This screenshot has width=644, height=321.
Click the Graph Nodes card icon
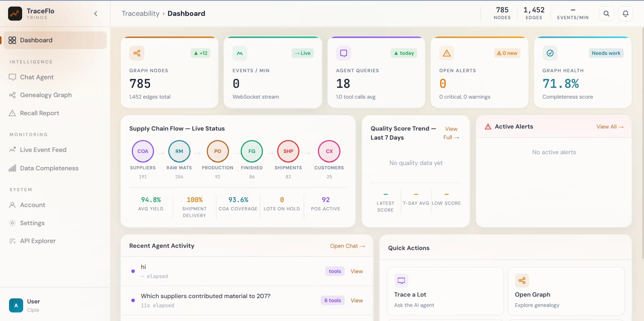pyautogui.click(x=137, y=53)
